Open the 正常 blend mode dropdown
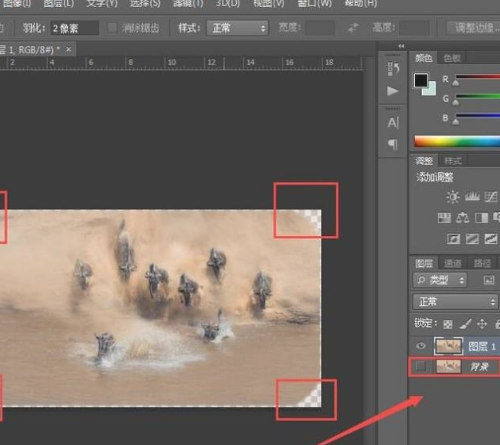 [455, 302]
